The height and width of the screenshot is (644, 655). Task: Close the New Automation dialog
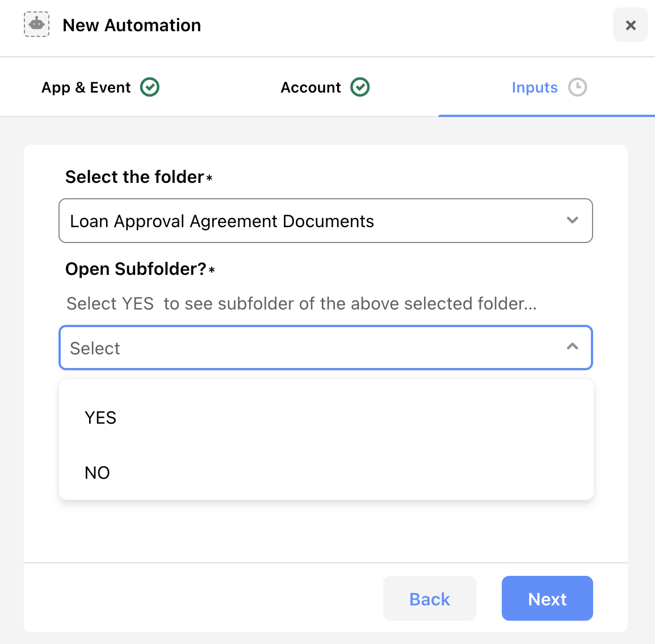click(x=631, y=25)
